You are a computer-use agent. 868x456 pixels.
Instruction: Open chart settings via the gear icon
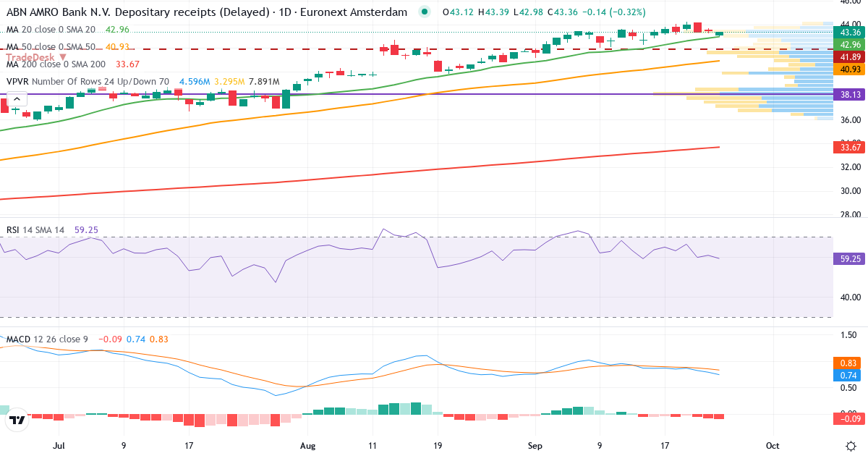(x=851, y=445)
